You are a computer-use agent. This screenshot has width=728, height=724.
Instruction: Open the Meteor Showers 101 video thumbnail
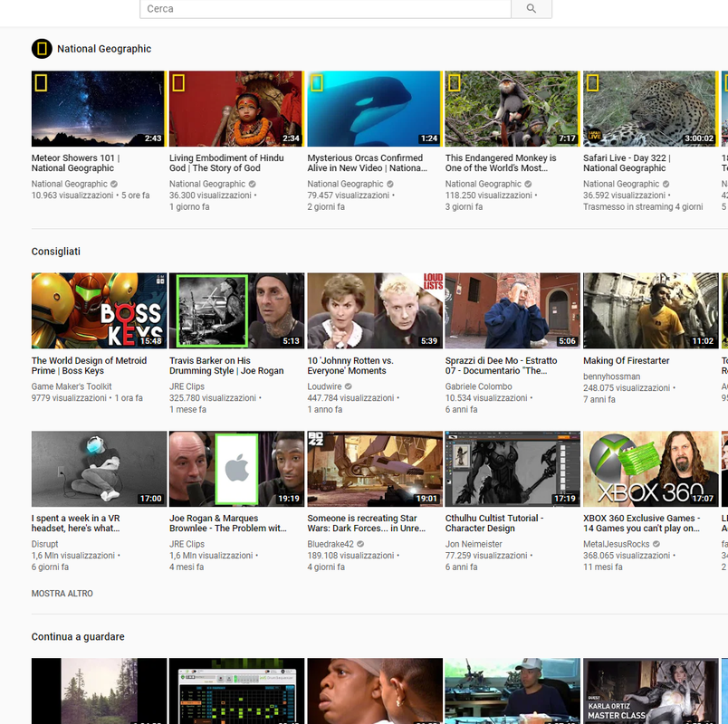coord(99,109)
